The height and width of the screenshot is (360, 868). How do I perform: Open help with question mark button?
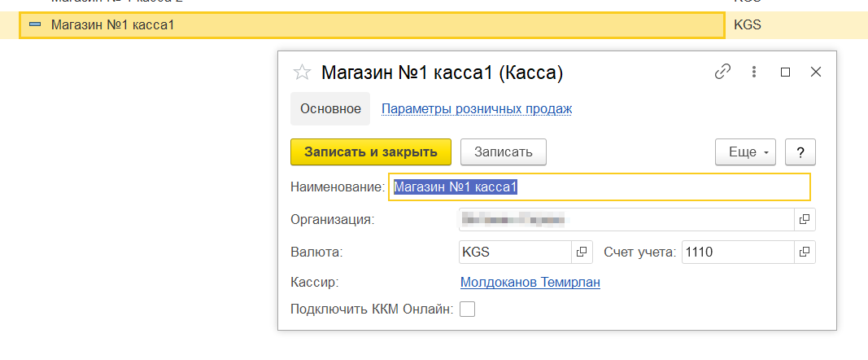click(800, 151)
